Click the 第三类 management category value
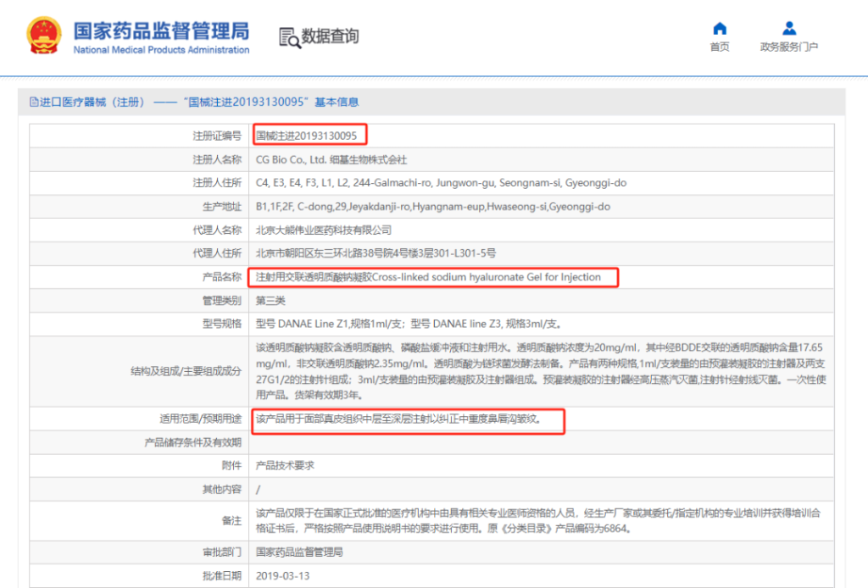 (x=271, y=301)
